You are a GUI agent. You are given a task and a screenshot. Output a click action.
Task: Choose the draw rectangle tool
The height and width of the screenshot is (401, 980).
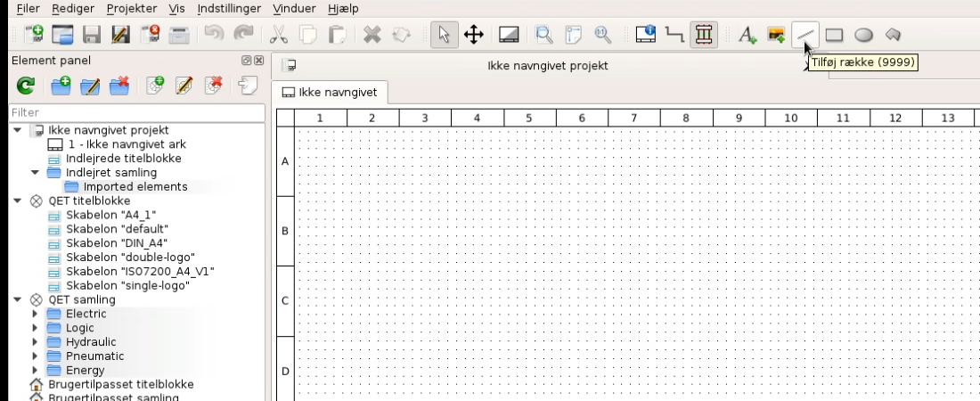click(x=835, y=35)
